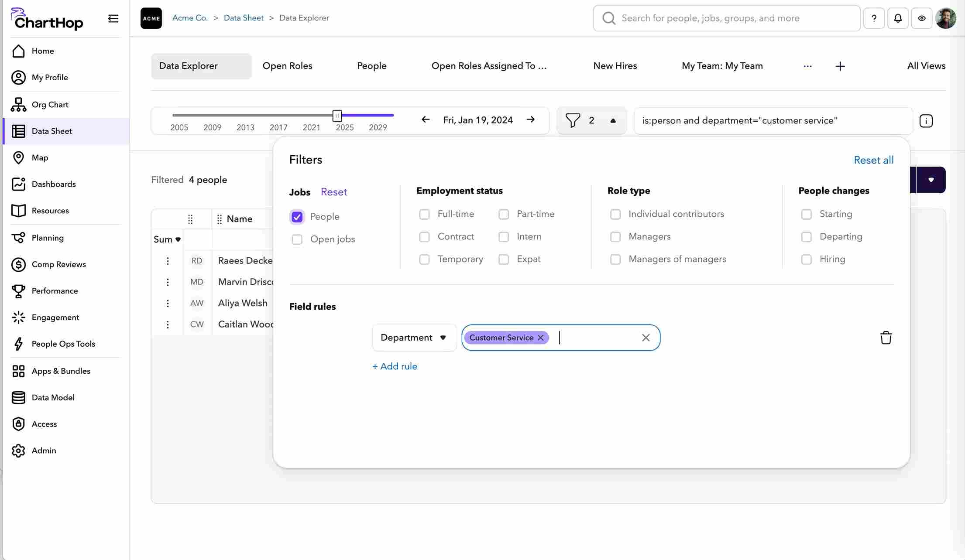Collapse the sidebar with the menu icon
965x560 pixels.
113,18
